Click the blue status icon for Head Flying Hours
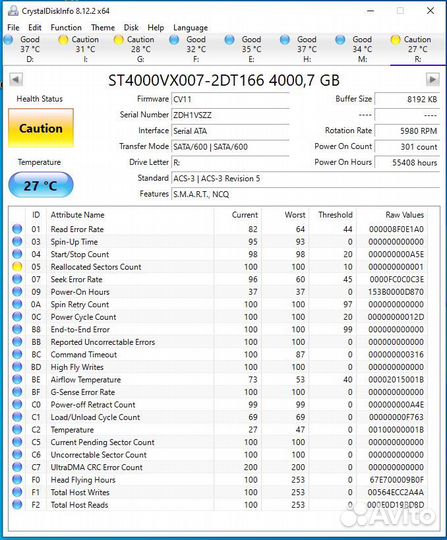 (x=17, y=479)
